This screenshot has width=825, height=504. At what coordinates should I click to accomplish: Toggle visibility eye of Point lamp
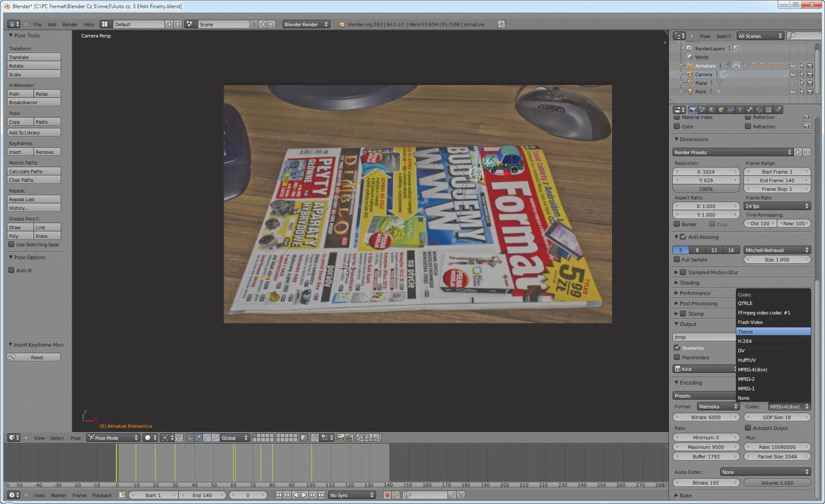[793, 92]
